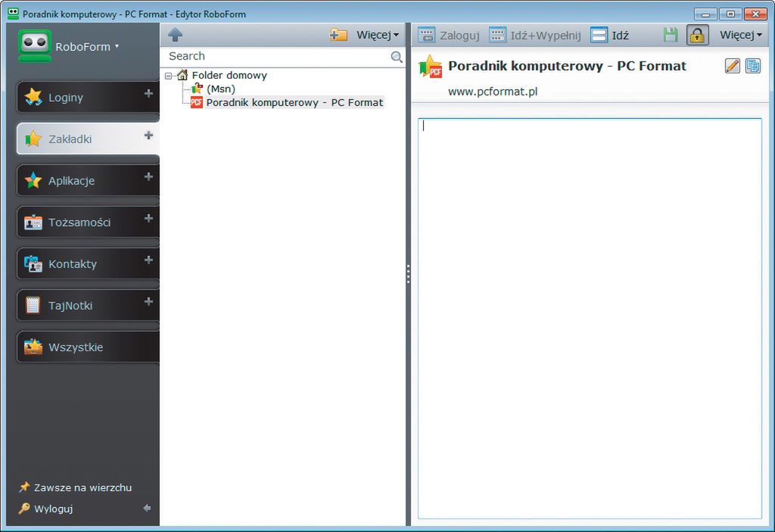Open Więcej menu above the file tree
This screenshot has height=532, width=775.
(378, 35)
